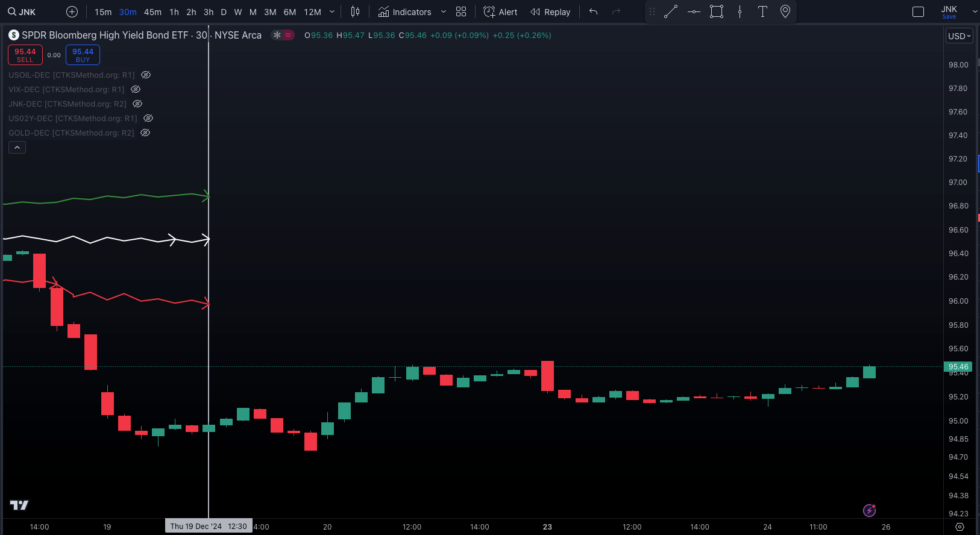
Task: Redo the last chart action
Action: click(x=616, y=12)
